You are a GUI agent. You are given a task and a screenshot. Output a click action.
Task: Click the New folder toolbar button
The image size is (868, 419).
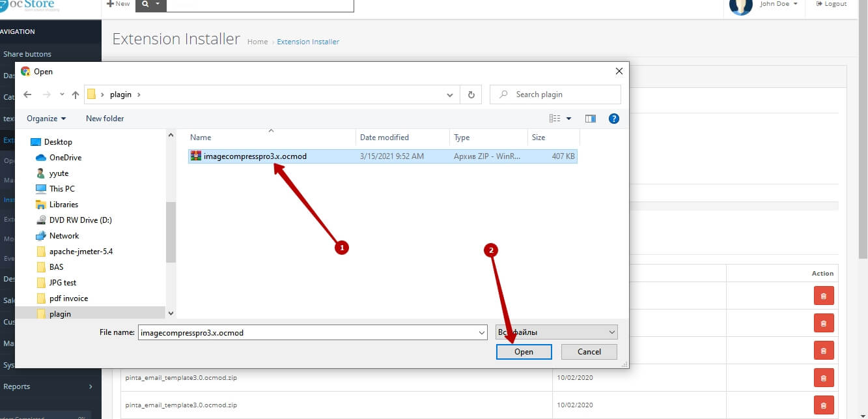(x=105, y=119)
